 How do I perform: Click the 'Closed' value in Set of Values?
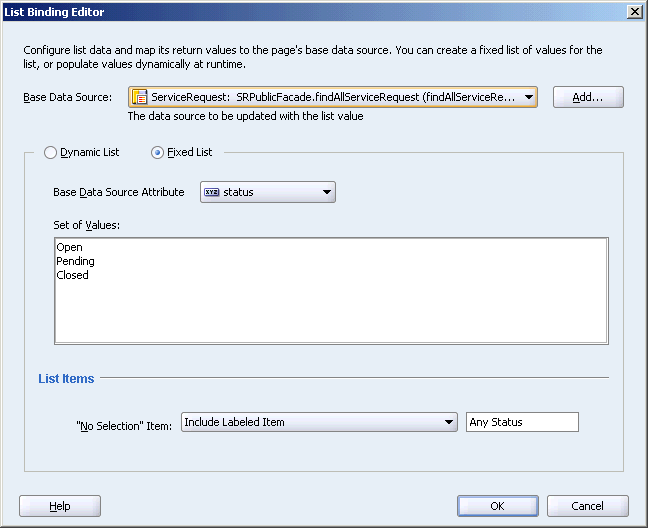(x=72, y=275)
